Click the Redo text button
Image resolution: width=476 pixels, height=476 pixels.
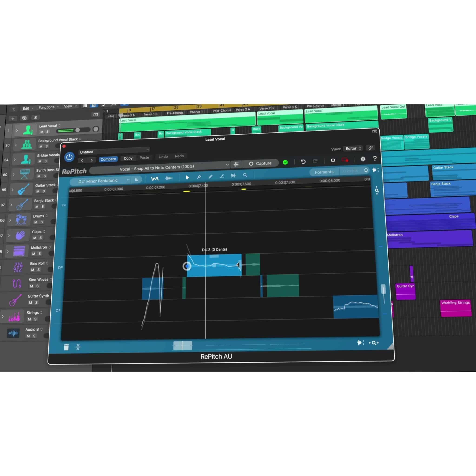pos(179,156)
